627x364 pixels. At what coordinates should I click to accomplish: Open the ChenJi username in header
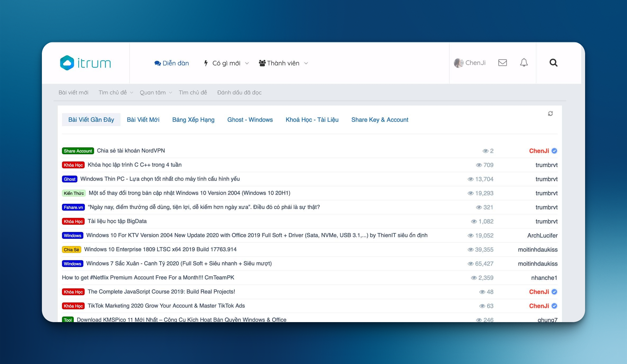[x=476, y=63]
